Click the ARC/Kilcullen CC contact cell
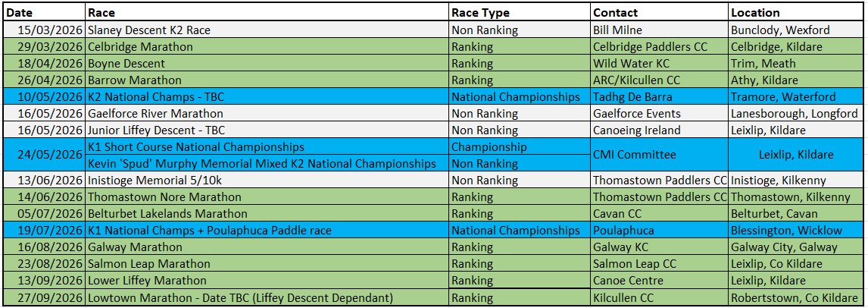 658,80
